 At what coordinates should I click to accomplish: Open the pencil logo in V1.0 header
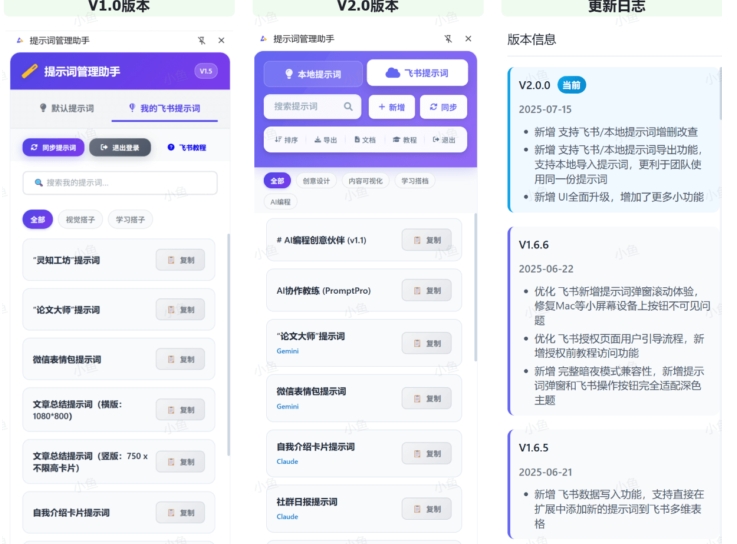pos(30,71)
